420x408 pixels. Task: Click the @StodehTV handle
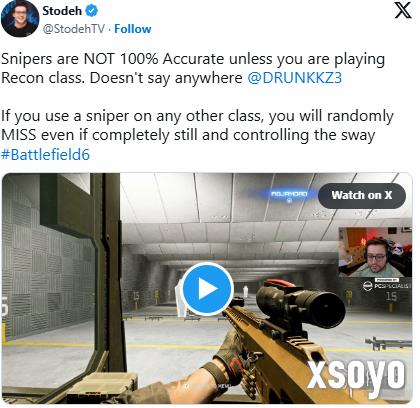coord(74,29)
